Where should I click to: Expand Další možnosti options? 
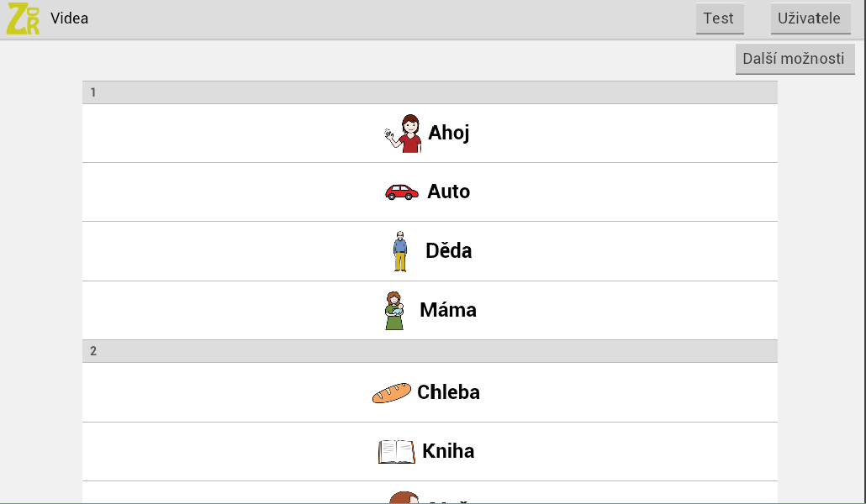(x=795, y=59)
